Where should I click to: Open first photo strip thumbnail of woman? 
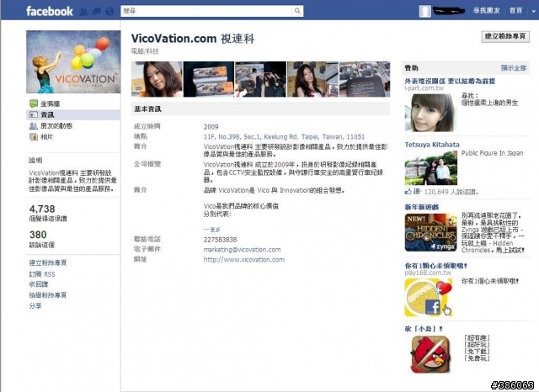tap(157, 79)
